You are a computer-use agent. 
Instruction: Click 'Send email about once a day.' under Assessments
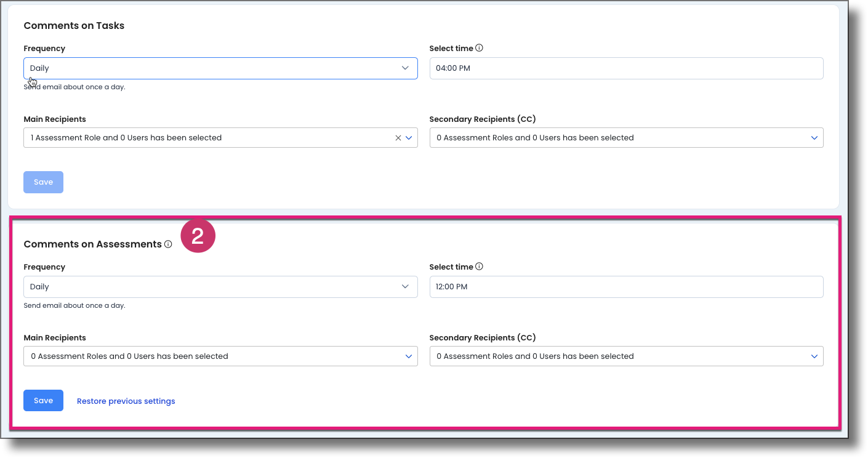[x=74, y=305]
